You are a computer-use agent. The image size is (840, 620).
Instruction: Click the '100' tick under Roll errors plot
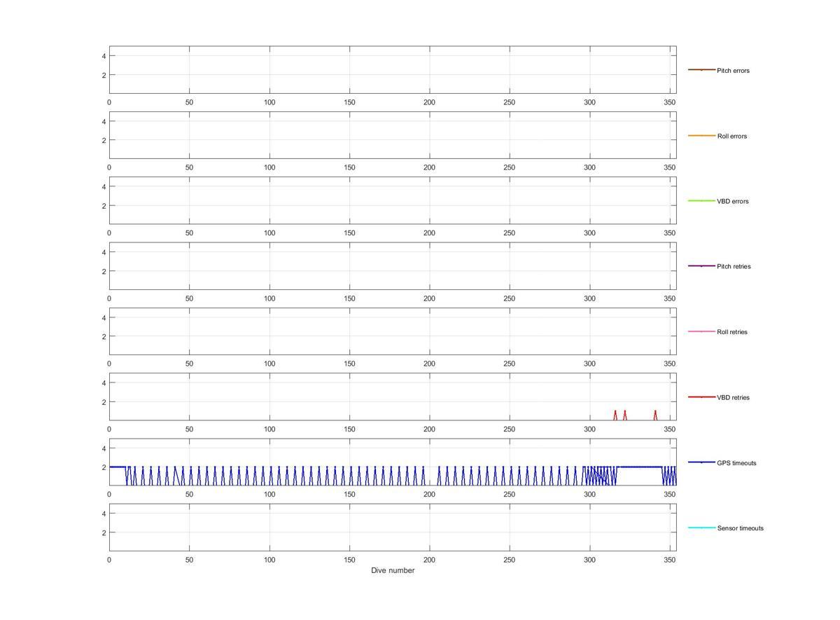coord(269,167)
